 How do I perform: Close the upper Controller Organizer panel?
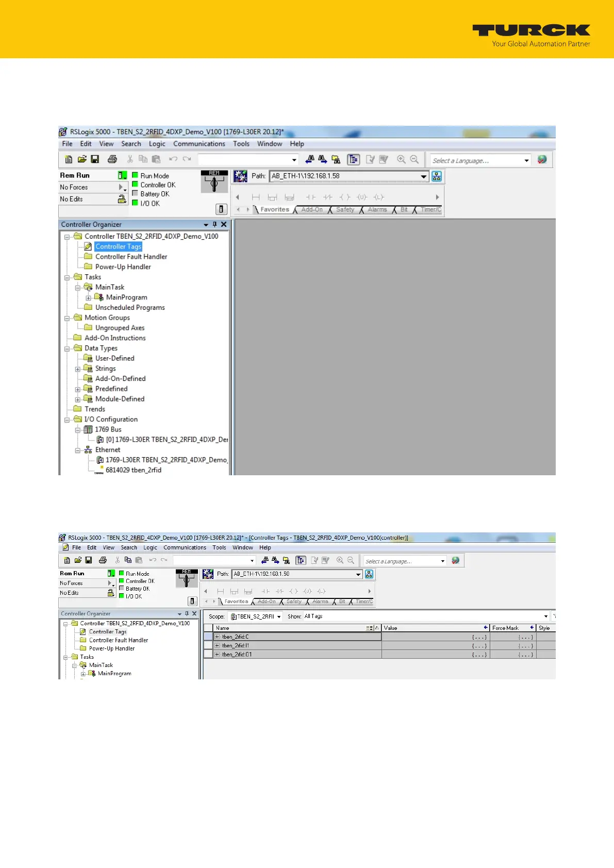click(x=224, y=225)
